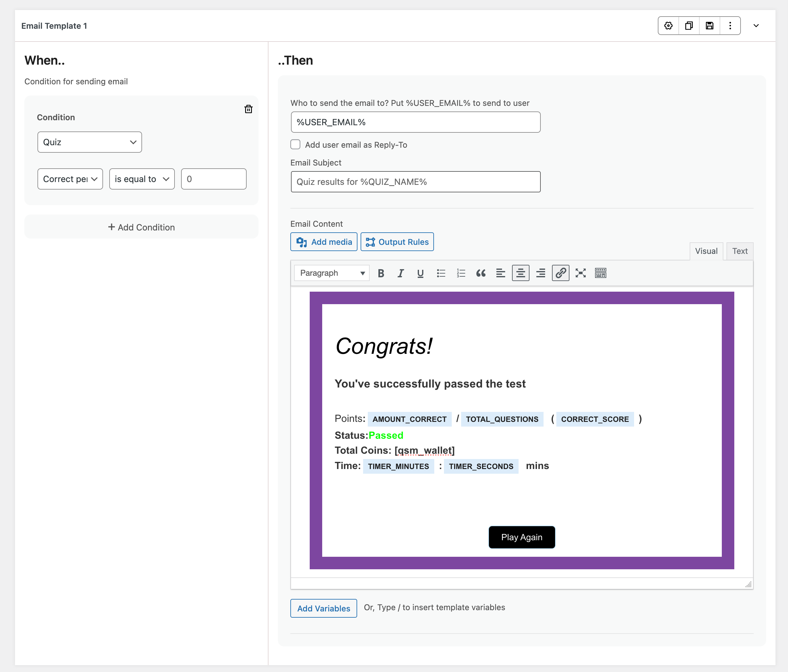Select the CORRECT_SCORE variable tag
The image size is (788, 672).
click(595, 419)
